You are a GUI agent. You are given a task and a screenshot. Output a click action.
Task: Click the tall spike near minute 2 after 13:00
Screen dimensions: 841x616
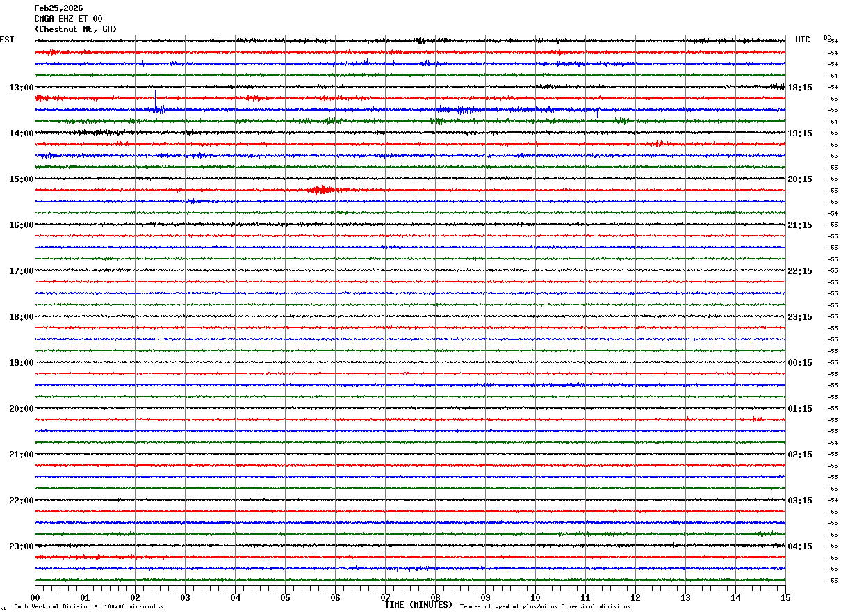[x=156, y=97]
